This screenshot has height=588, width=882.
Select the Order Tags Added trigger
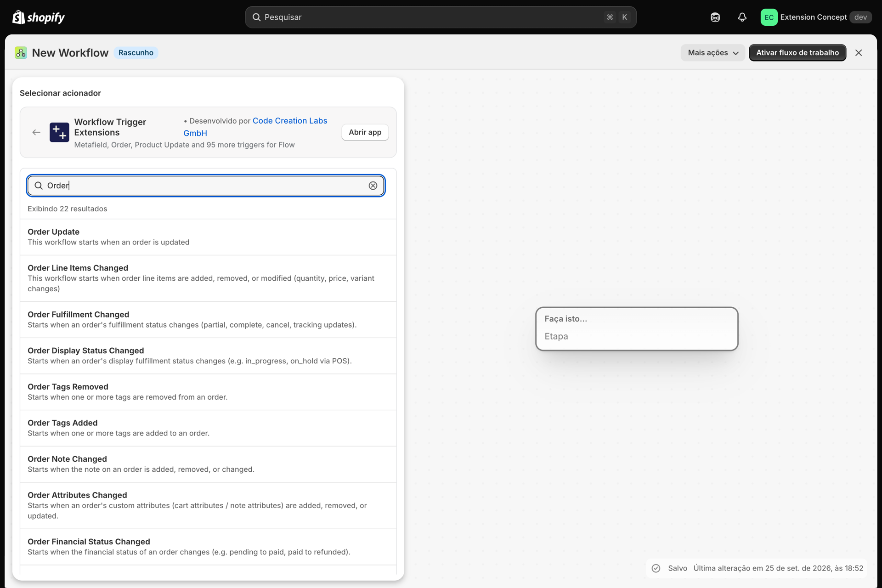208,428
